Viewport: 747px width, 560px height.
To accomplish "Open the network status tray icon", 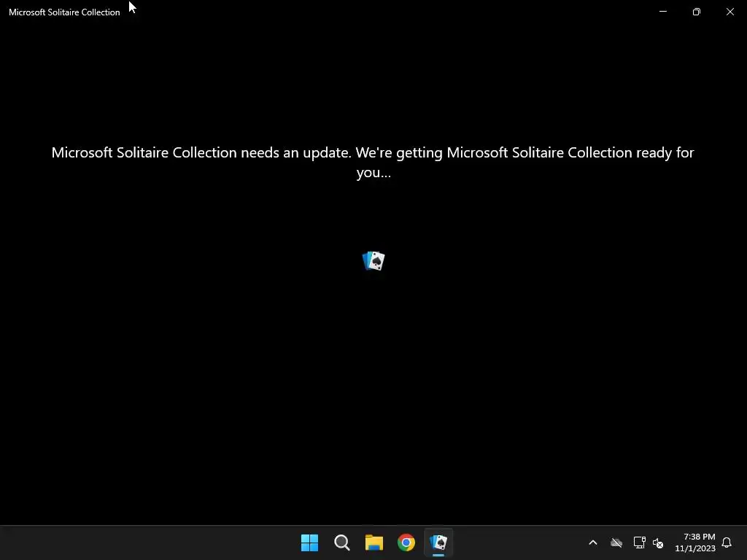I will click(x=639, y=542).
